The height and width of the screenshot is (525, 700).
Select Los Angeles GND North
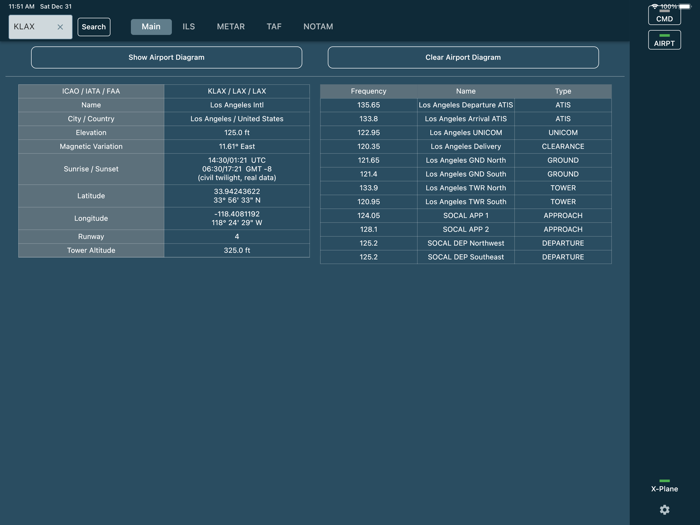point(466,160)
